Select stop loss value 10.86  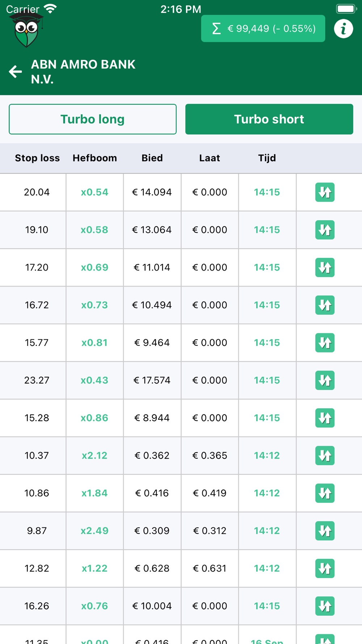coord(37,494)
